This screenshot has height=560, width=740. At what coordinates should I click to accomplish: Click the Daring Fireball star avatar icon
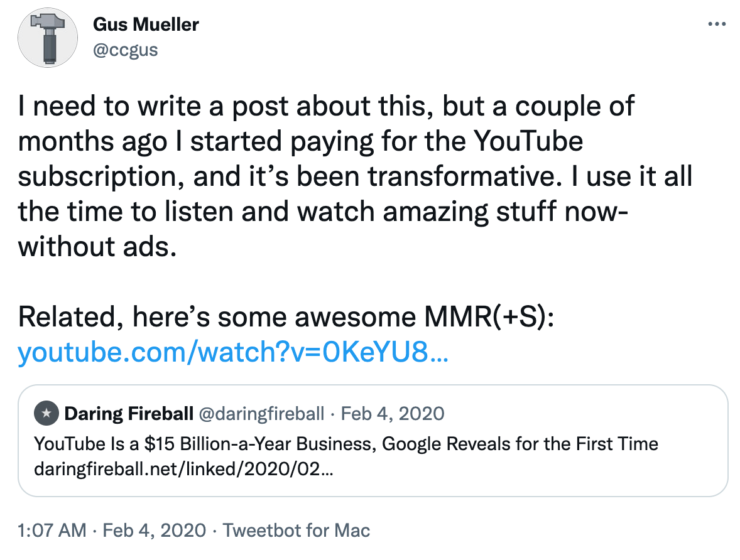point(46,414)
